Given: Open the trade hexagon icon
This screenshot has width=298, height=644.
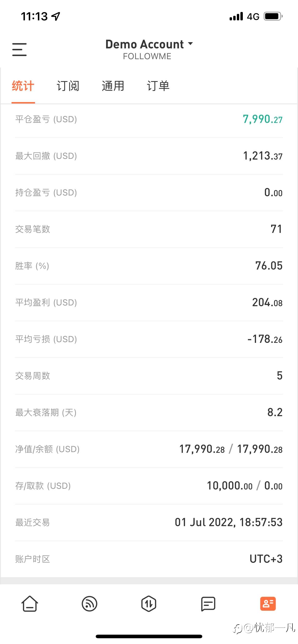Looking at the screenshot, I should (x=149, y=604).
